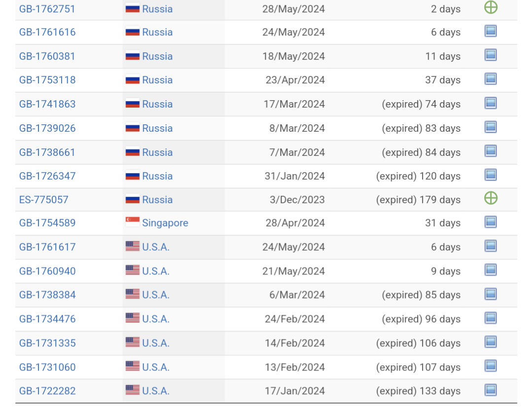The image size is (532, 412).
Task: Open image icon for GB-1760940 row
Action: point(491,270)
